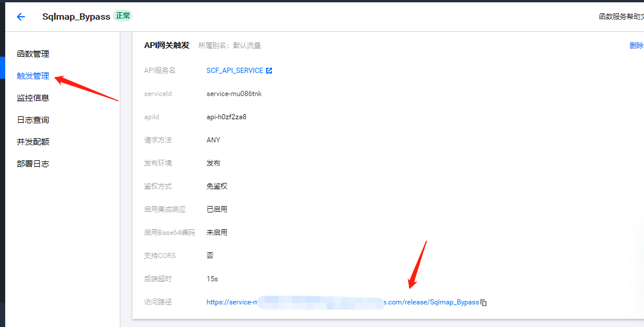Click the 未启用 Base64 encoding value
The width and height of the screenshot is (644, 327).
click(217, 233)
